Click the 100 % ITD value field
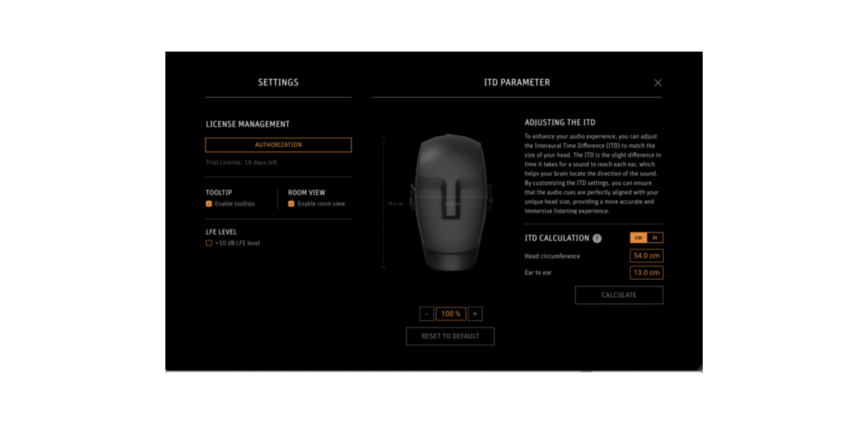 451,314
